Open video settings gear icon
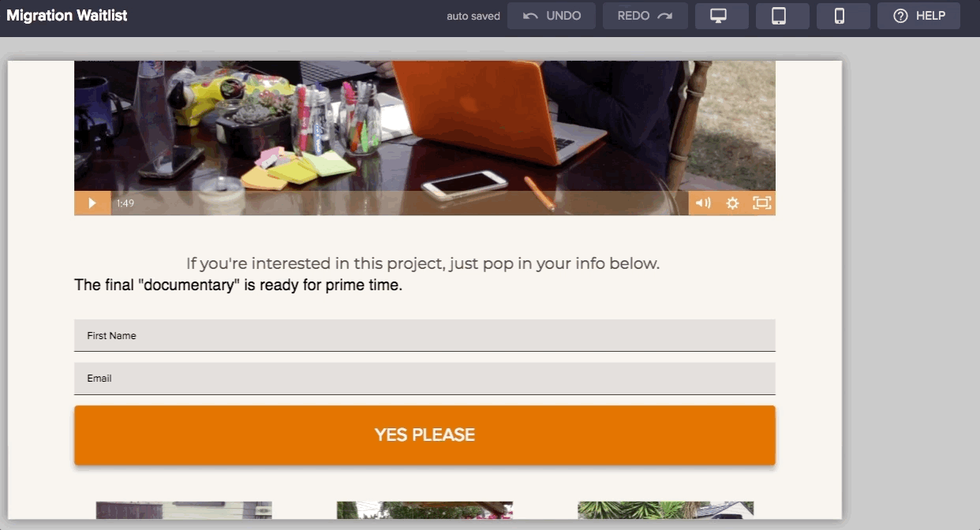This screenshot has width=980, height=530. pyautogui.click(x=732, y=203)
